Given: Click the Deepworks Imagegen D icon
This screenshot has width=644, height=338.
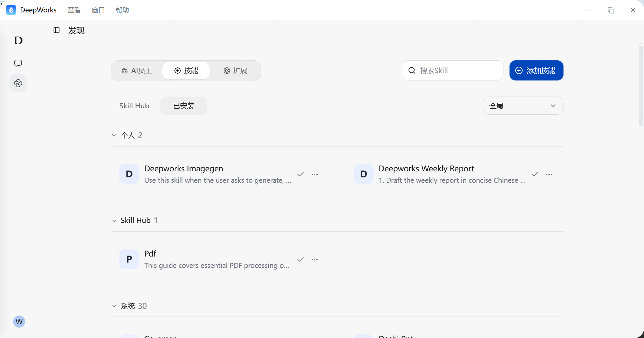Looking at the screenshot, I should [129, 174].
